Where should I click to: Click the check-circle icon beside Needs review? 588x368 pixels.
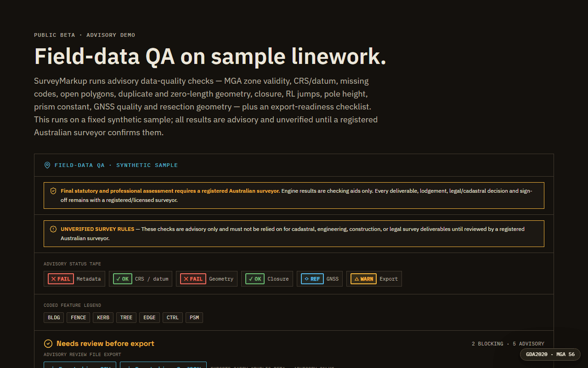(x=48, y=344)
